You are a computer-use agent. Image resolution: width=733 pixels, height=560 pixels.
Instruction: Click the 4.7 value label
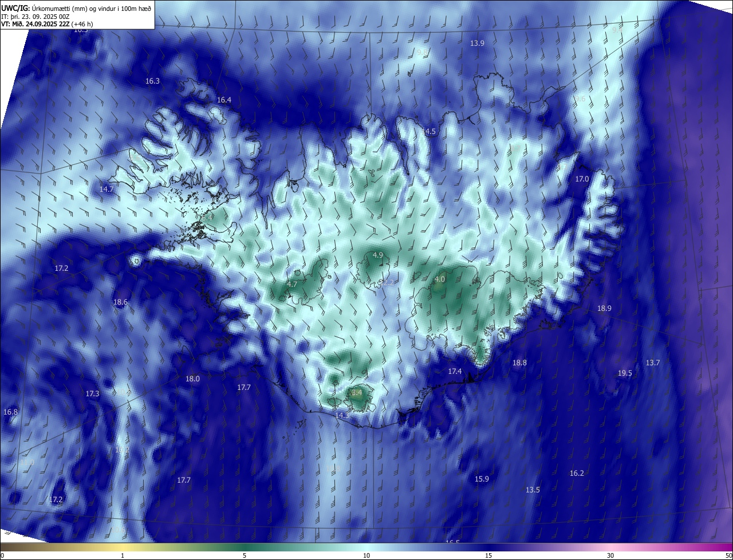point(292,285)
